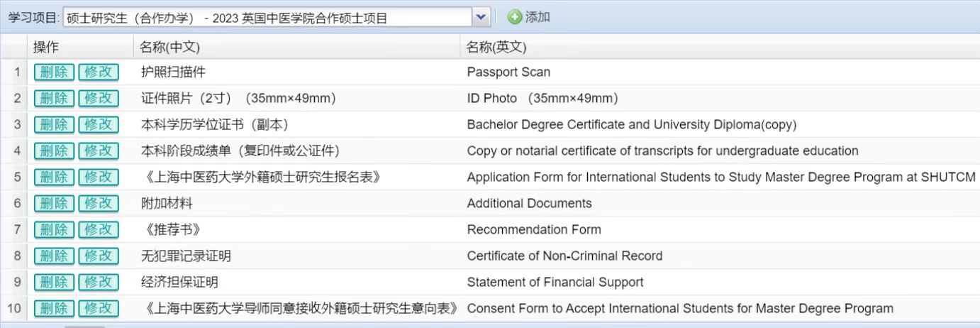The width and height of the screenshot is (980, 328).
Task: Select Statement of Financial Support cell
Action: click(x=720, y=282)
